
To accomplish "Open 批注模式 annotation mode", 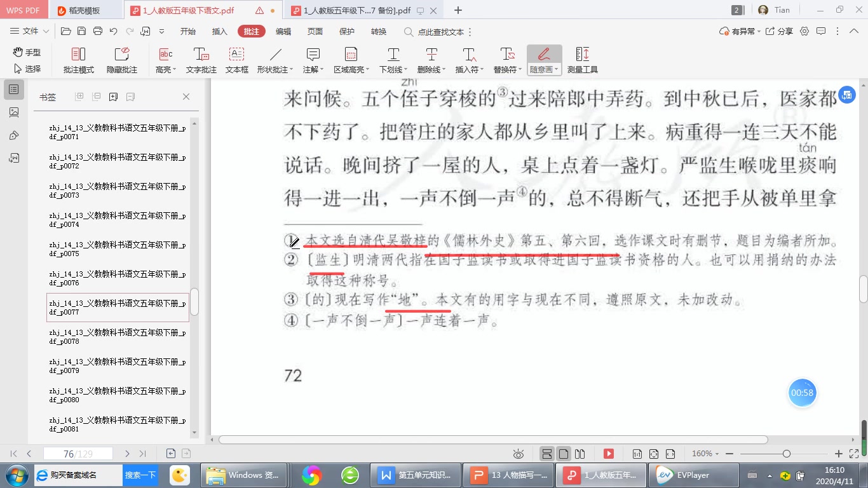I will pyautogui.click(x=79, y=60).
